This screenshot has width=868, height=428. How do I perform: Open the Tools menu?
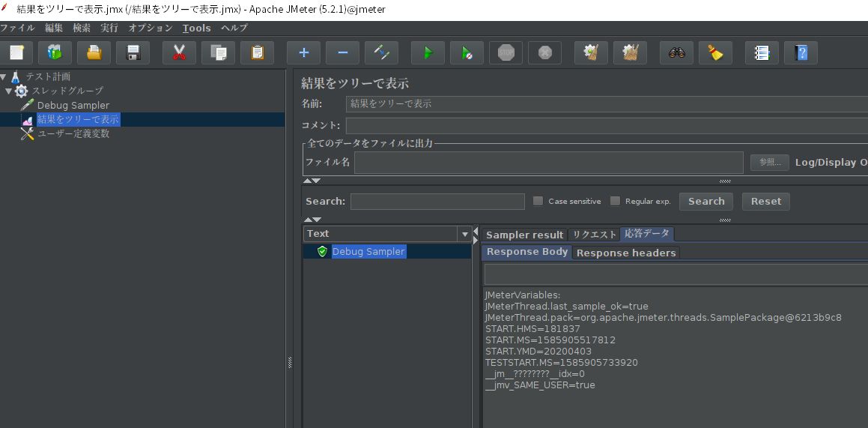tap(196, 28)
